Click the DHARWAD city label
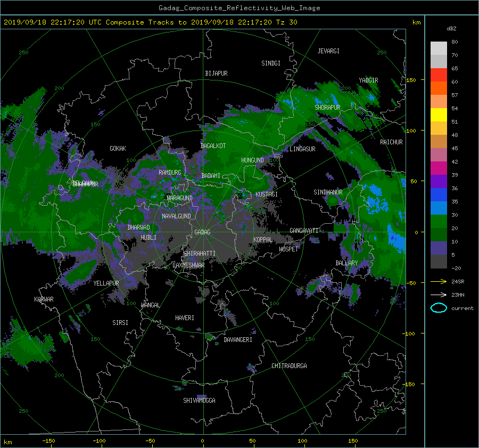479x448 pixels. pos(138,227)
